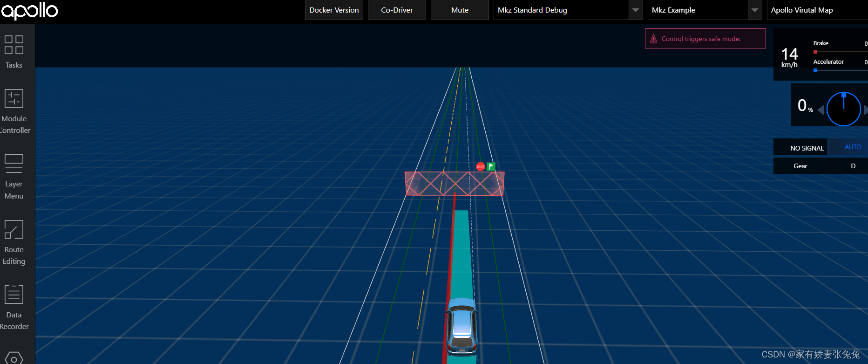Click the Brake indicator bar
The width and height of the screenshot is (868, 364).
pos(841,52)
